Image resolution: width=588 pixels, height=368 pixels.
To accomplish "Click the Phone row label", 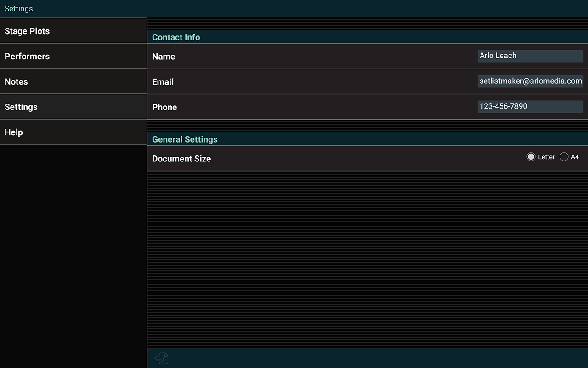I will pos(164,107).
